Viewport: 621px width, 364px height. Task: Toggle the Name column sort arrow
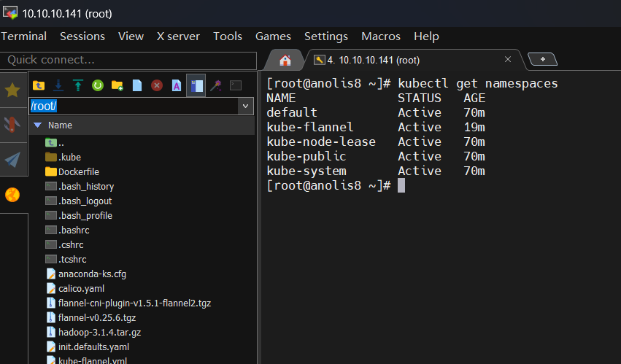click(38, 125)
